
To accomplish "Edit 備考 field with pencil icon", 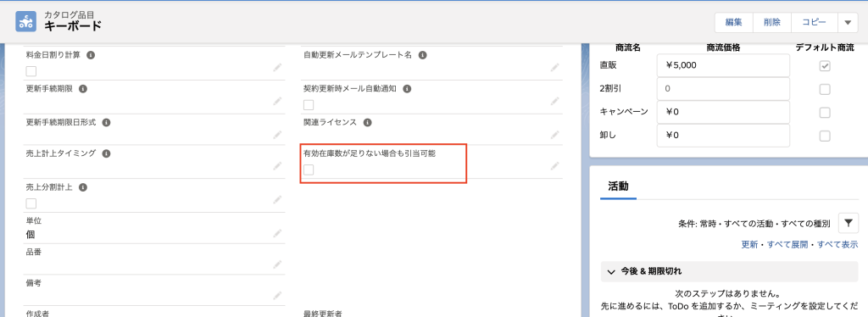I will [277, 296].
